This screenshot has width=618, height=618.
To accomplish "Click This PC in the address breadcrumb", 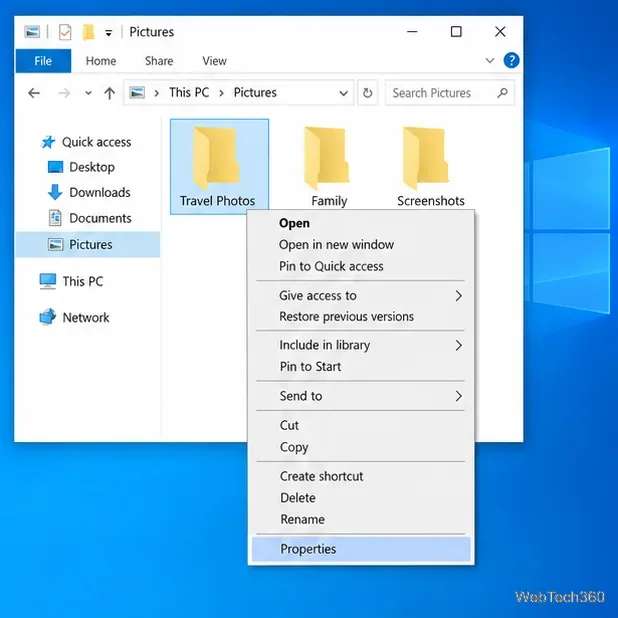I will click(x=189, y=93).
